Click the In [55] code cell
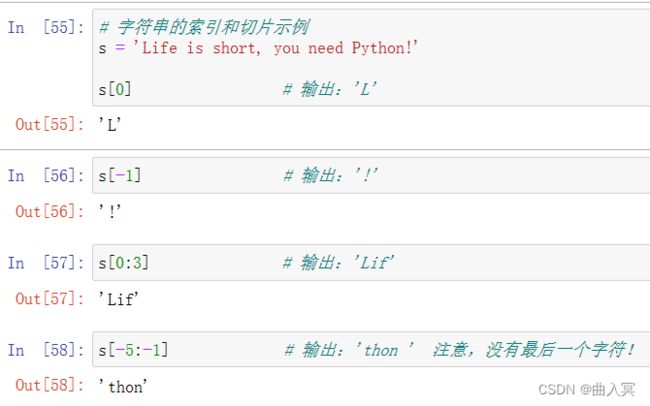Viewport: 650px width, 406px height. point(371,58)
